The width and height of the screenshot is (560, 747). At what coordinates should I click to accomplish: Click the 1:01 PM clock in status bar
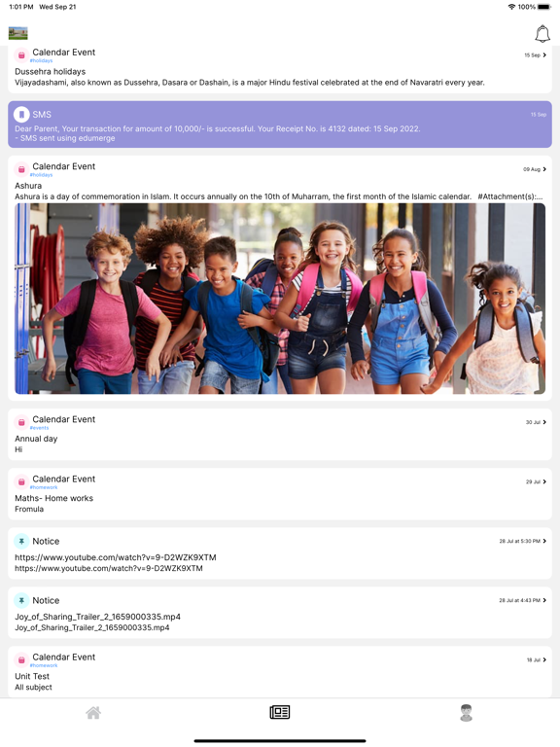[x=21, y=7]
